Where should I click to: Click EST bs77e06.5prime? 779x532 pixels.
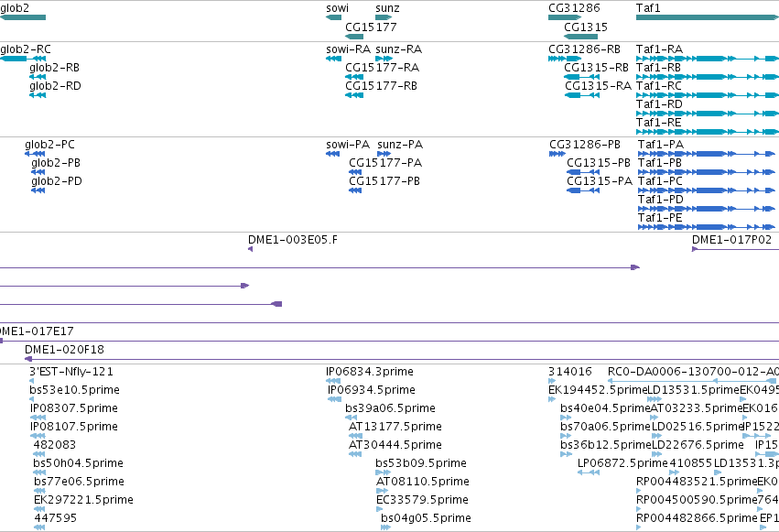click(39, 492)
